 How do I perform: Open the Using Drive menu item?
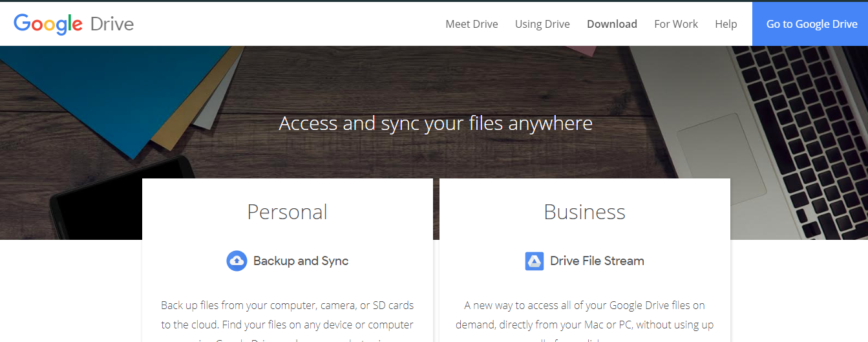click(542, 24)
